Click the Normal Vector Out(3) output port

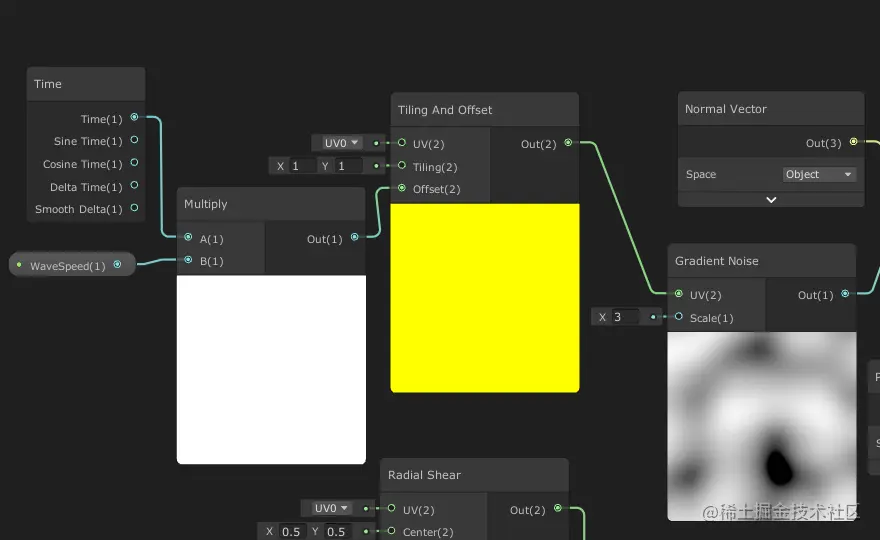(854, 141)
